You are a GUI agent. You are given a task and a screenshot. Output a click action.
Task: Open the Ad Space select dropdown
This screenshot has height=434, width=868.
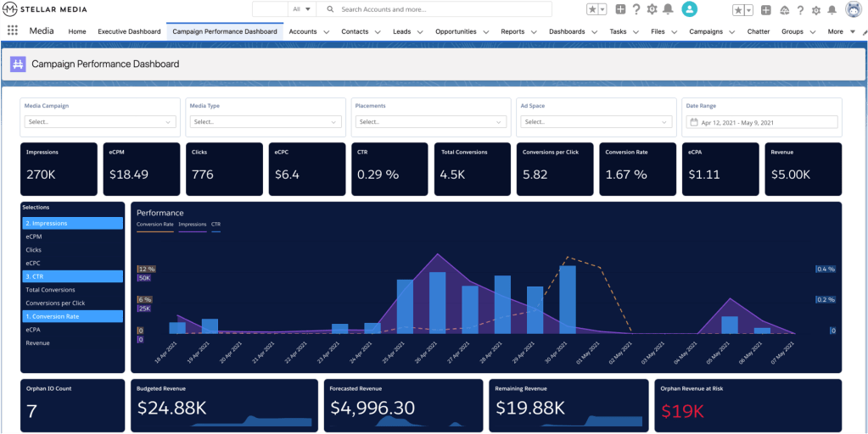[596, 122]
